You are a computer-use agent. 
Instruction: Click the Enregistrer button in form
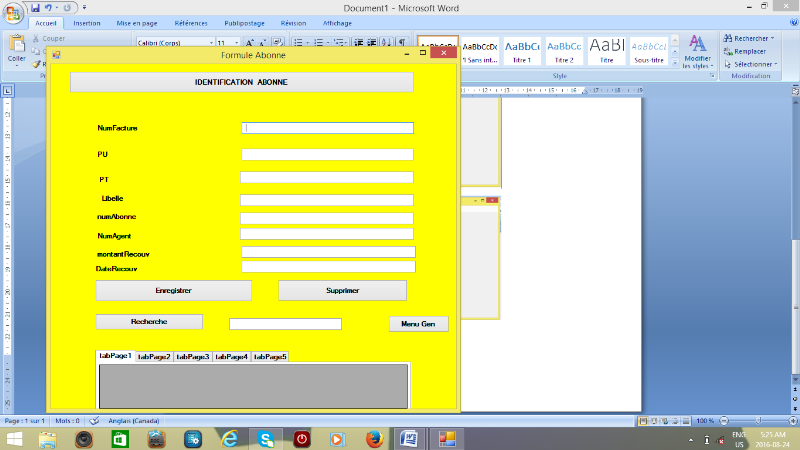173,290
